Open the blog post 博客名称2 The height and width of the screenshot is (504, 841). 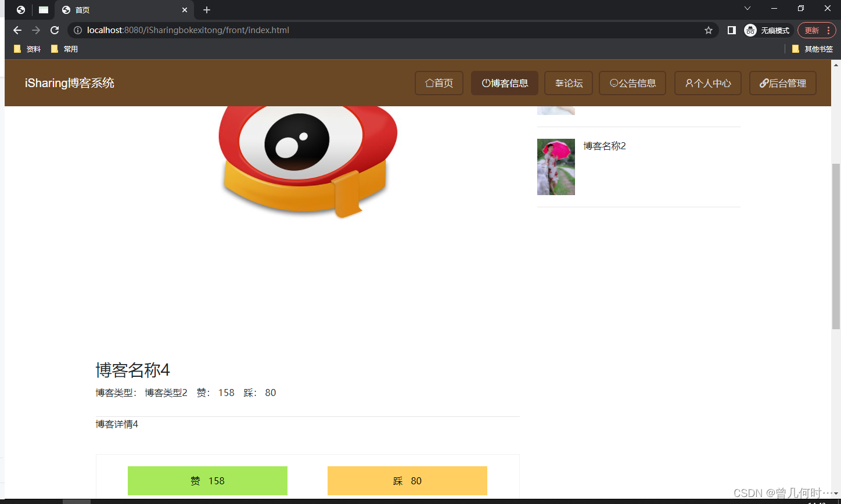tap(604, 146)
